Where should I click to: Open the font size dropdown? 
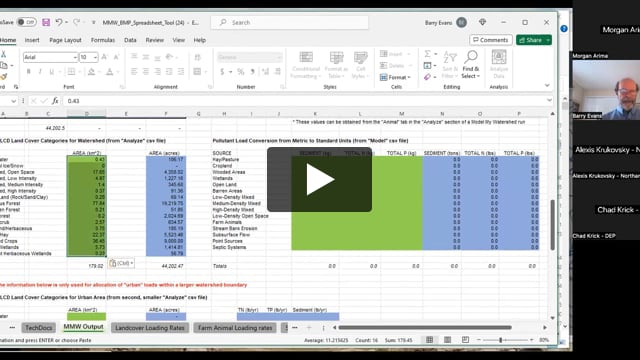(96, 58)
